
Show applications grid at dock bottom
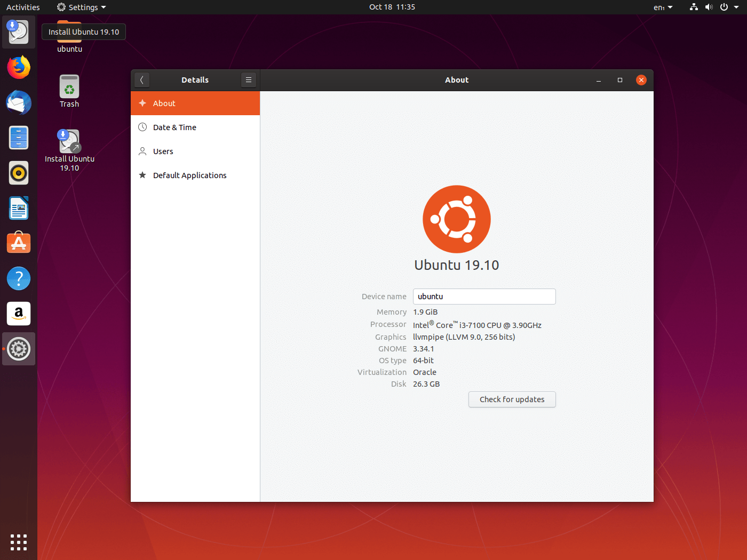coord(19,542)
